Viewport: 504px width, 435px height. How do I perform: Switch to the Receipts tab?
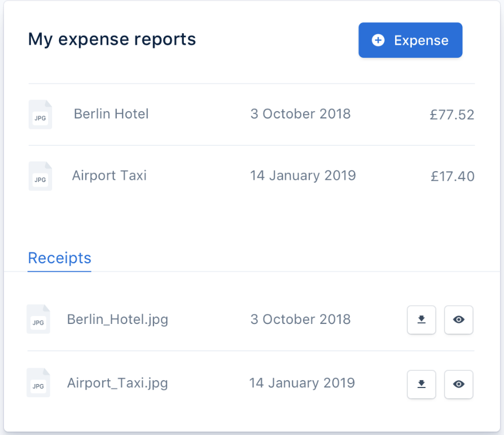(x=60, y=258)
